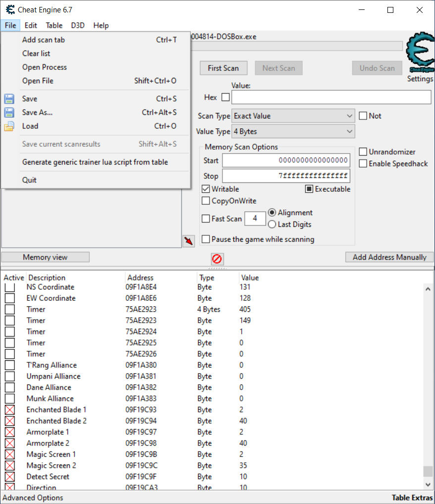
Task: Choose Open Process from File menu
Action: pyautogui.click(x=45, y=67)
